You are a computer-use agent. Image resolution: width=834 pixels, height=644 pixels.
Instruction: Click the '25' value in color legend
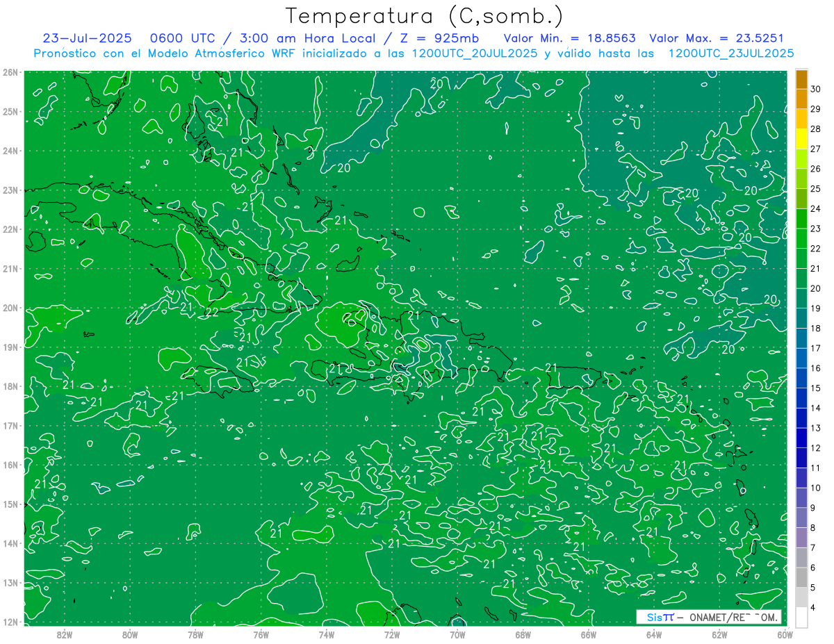[815, 189]
